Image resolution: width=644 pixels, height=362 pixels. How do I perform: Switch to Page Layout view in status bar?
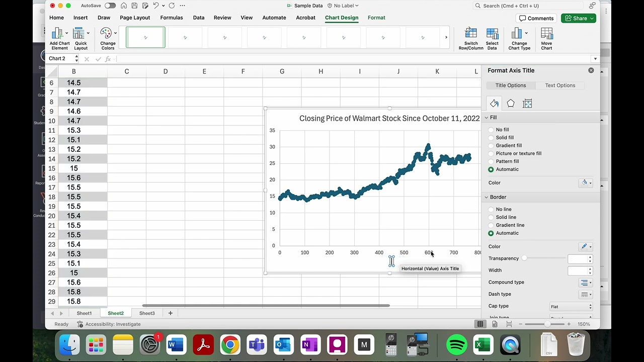pos(495,324)
